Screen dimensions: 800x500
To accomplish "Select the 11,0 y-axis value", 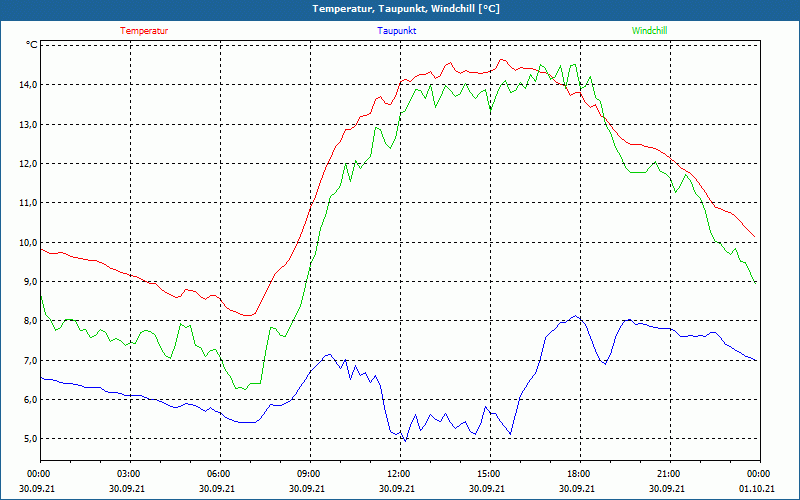I will point(28,203).
